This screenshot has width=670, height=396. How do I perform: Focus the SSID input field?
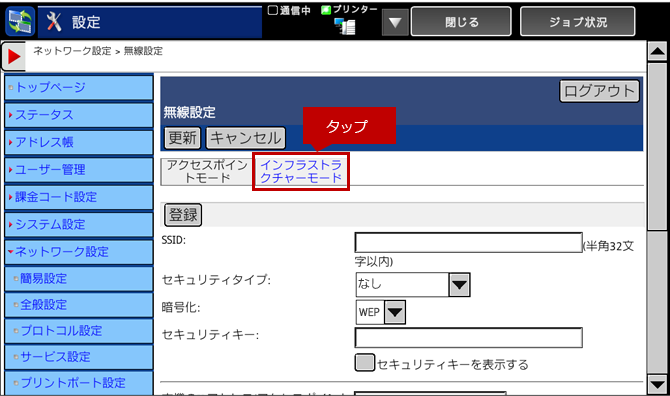(x=468, y=243)
